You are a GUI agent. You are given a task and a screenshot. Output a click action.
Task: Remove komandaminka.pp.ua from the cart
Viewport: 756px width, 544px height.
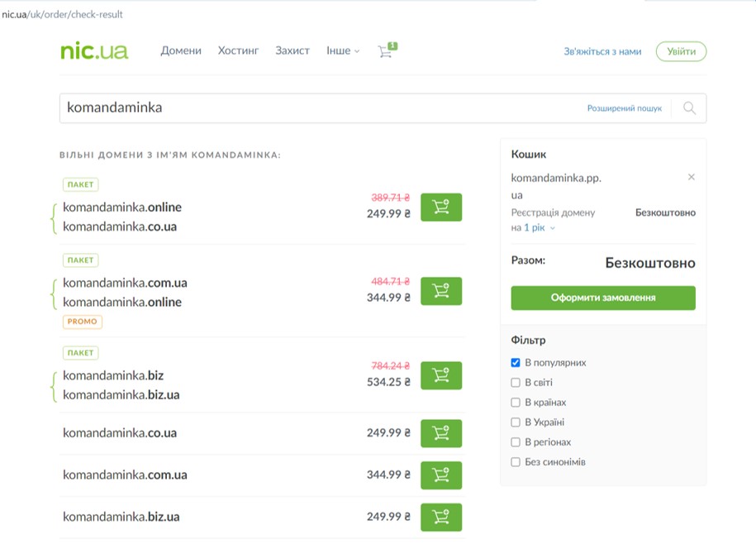[692, 177]
